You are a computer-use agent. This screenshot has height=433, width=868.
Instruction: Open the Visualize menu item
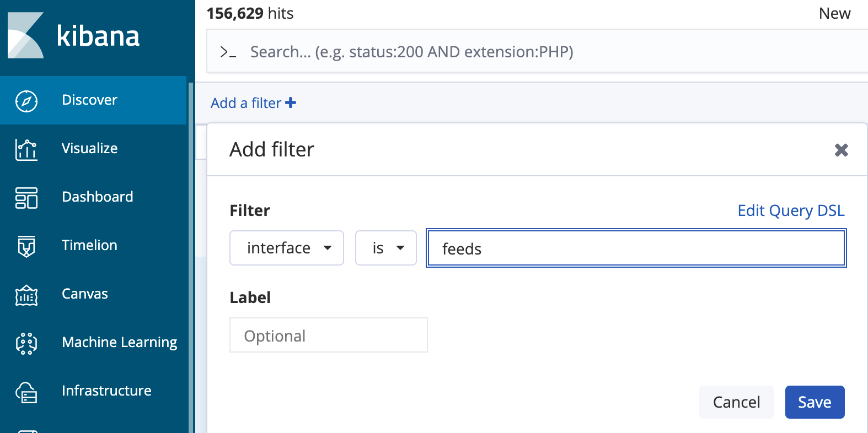(90, 149)
